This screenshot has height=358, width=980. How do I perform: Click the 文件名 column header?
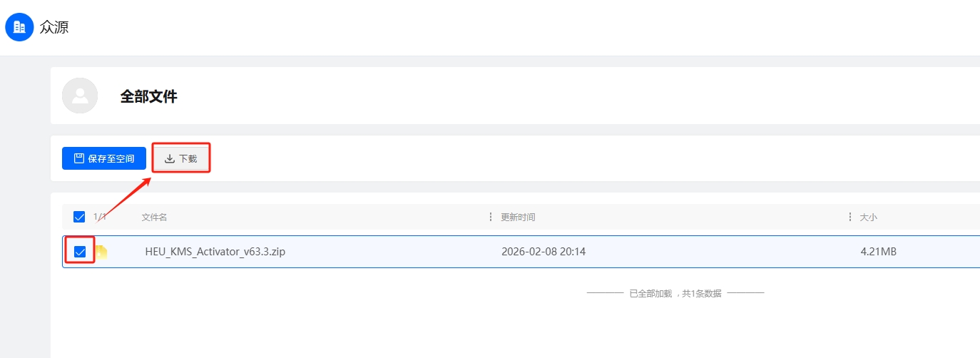click(154, 217)
